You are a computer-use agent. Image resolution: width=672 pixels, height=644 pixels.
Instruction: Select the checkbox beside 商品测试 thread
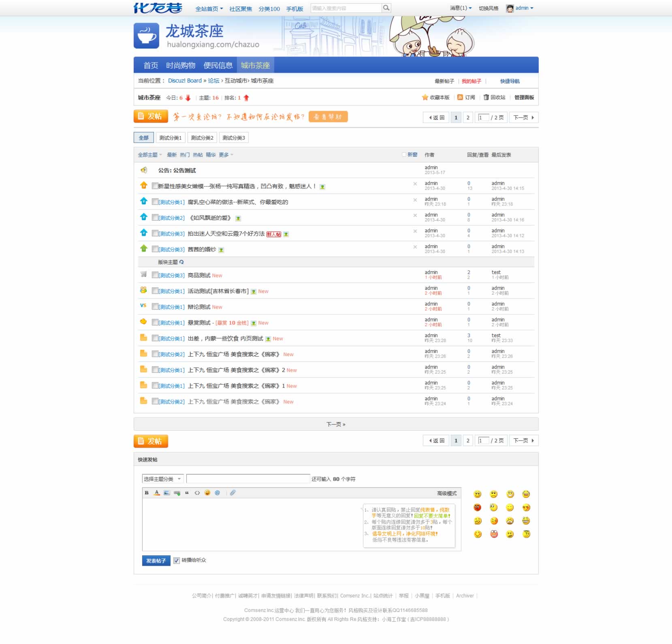pos(155,274)
